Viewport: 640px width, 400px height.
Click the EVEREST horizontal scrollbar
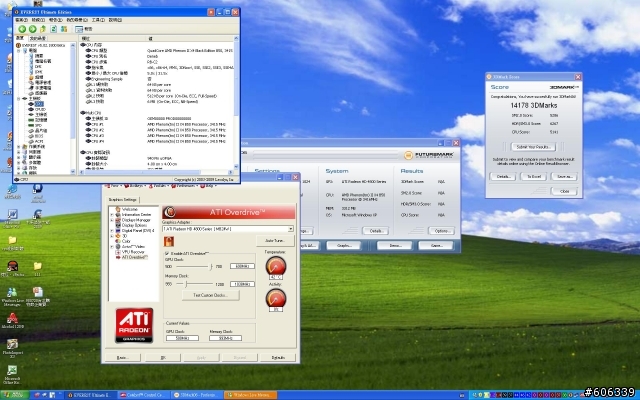(x=155, y=173)
